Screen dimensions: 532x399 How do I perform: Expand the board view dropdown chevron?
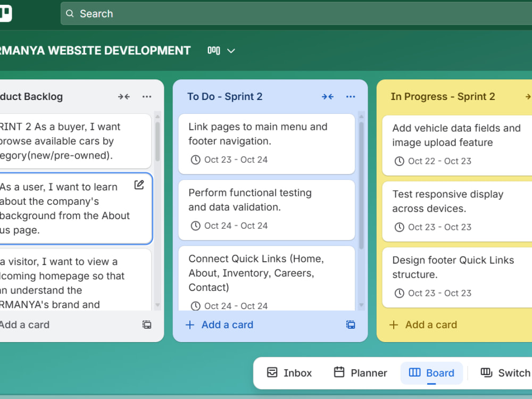[x=231, y=51]
